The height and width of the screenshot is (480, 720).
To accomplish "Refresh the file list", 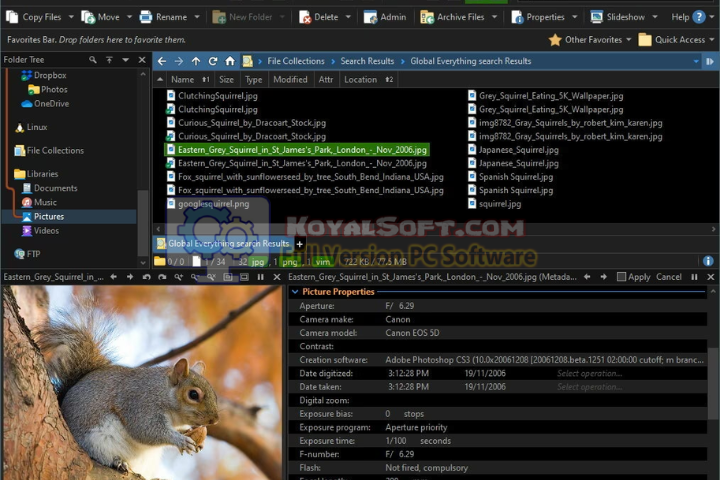I will click(x=213, y=61).
